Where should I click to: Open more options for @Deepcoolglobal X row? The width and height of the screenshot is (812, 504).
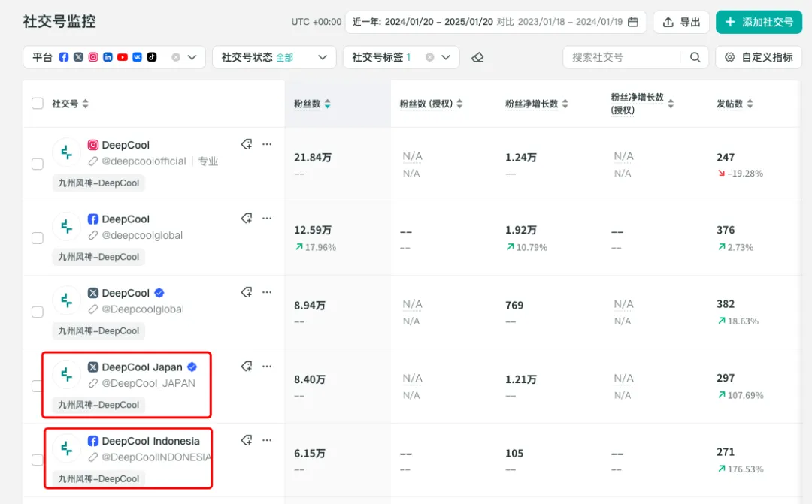pyautogui.click(x=267, y=292)
